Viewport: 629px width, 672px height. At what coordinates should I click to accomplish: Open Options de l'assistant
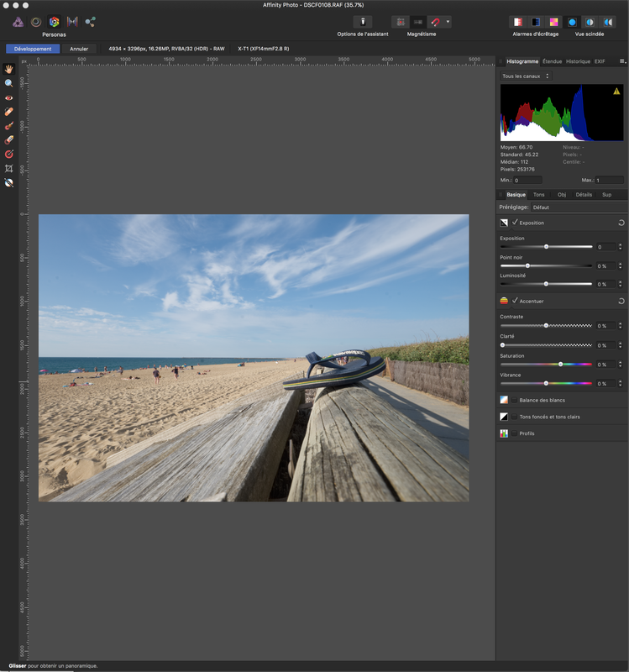click(x=363, y=22)
